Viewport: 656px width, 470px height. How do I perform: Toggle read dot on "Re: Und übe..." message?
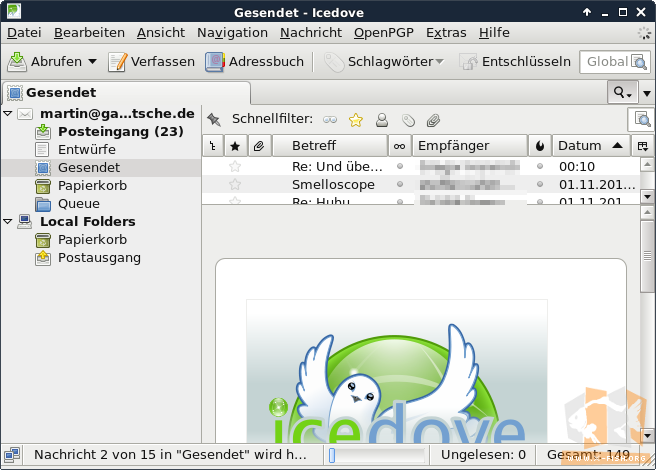click(x=400, y=166)
